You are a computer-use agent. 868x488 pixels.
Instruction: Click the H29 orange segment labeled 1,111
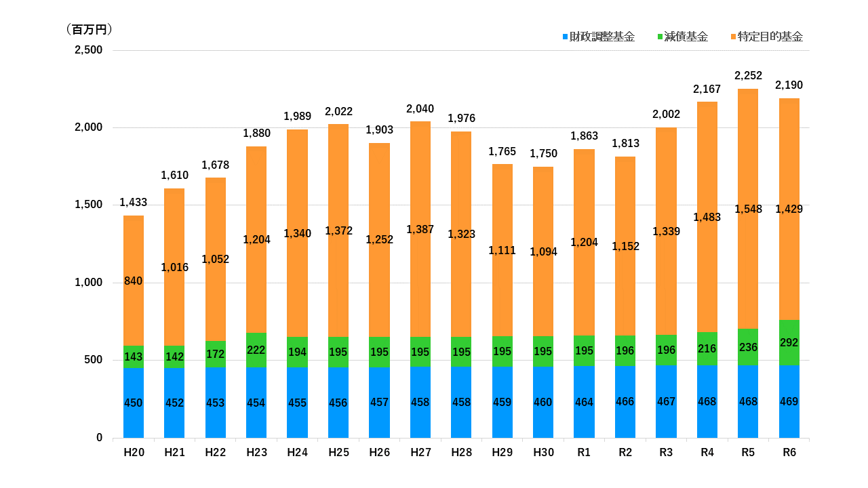tap(502, 250)
